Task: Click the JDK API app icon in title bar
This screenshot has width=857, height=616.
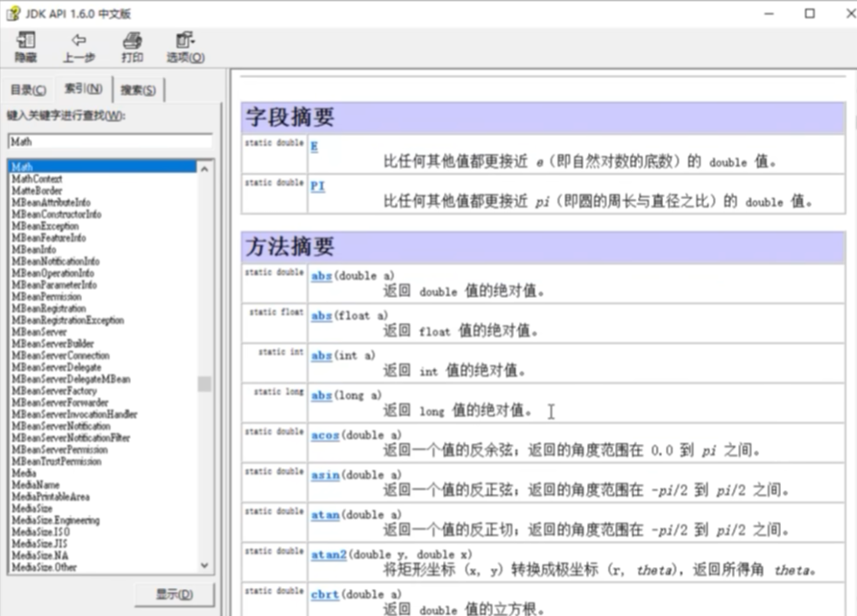Action: [x=13, y=13]
